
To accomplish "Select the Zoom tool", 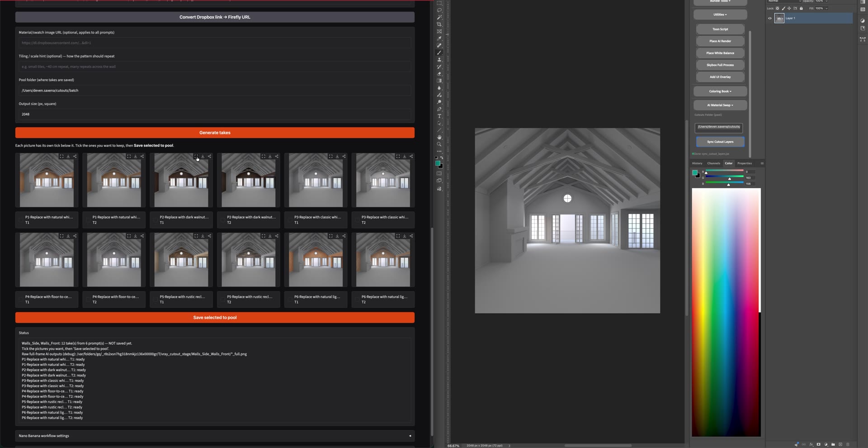I will click(439, 144).
